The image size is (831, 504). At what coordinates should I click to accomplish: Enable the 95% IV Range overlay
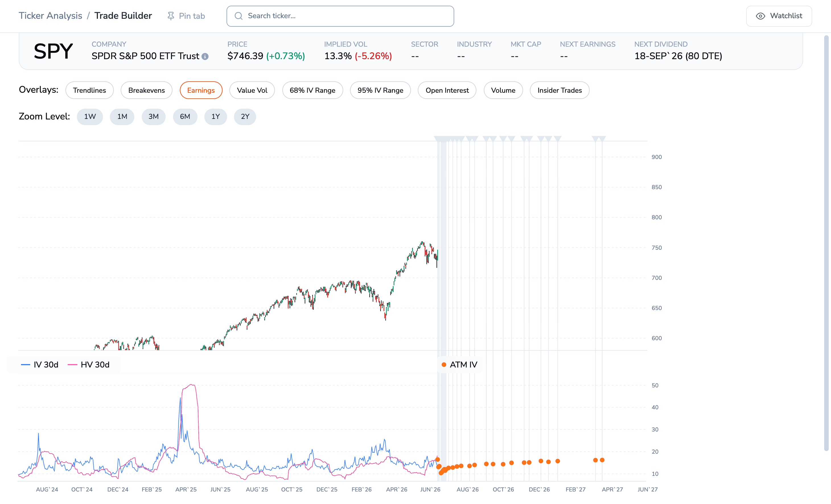380,90
